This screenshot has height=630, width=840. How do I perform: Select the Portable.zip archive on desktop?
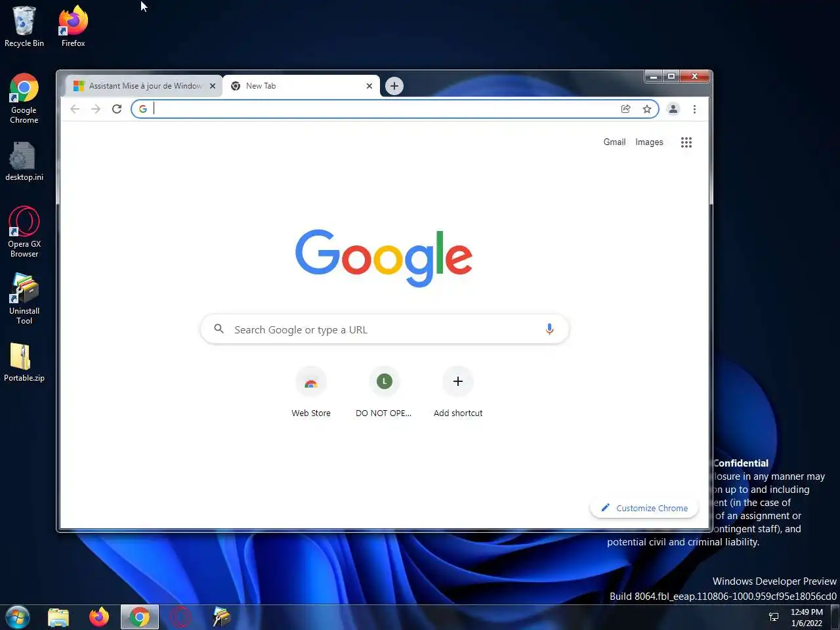(24, 362)
